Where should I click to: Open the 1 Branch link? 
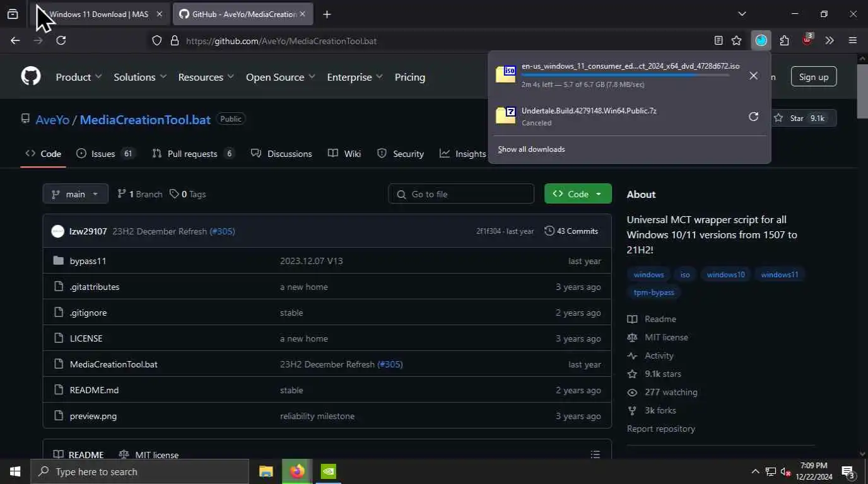coord(139,194)
